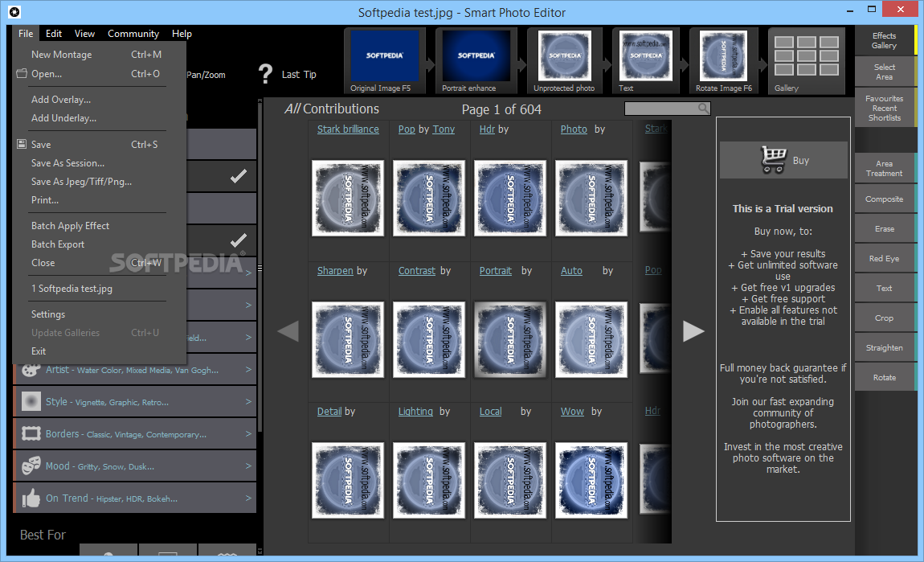Click the Select Area button
The image size is (924, 562).
885,72
